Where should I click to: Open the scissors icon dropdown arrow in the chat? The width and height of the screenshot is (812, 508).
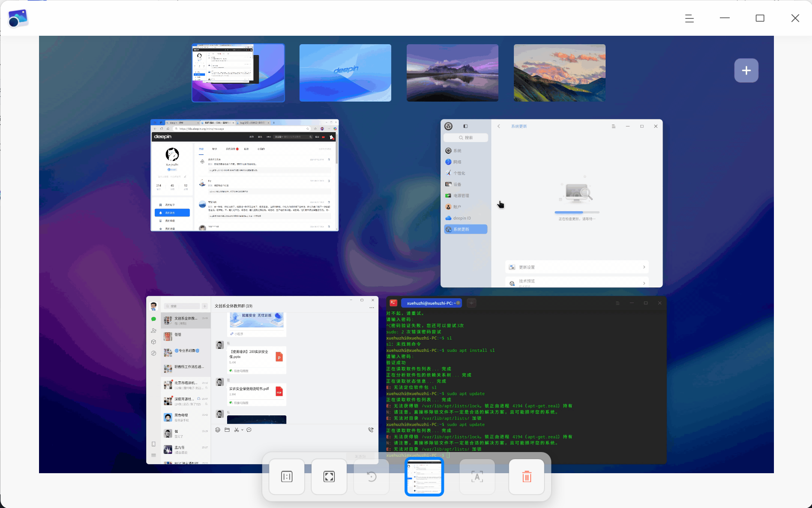[242, 430]
